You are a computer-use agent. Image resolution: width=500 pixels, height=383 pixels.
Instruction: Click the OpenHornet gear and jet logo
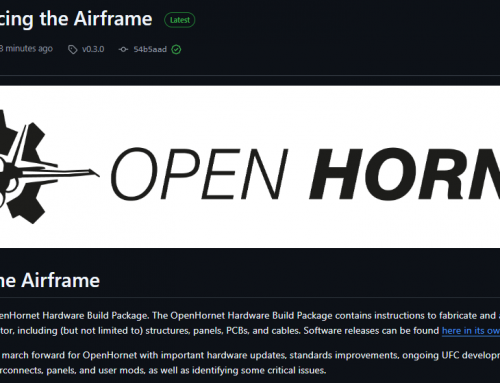[x=49, y=166]
